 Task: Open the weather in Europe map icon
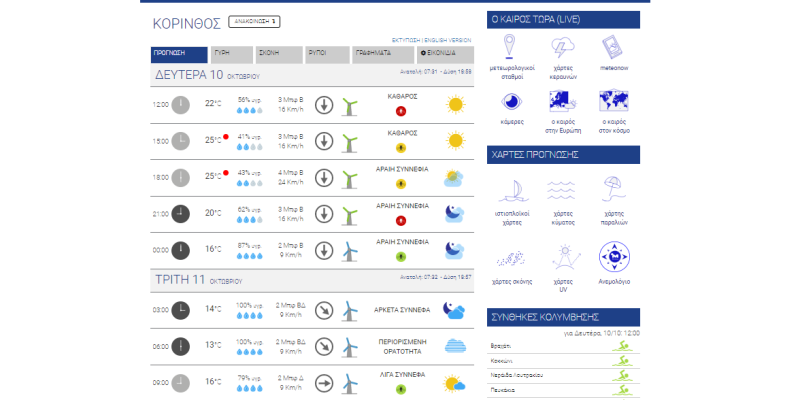(562, 101)
